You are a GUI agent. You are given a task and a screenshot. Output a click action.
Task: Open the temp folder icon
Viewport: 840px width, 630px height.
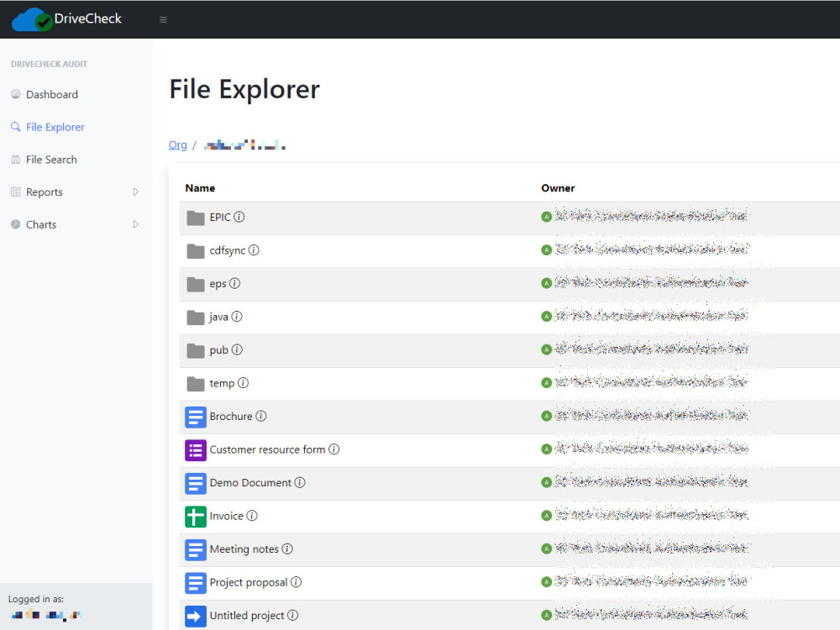pos(196,384)
